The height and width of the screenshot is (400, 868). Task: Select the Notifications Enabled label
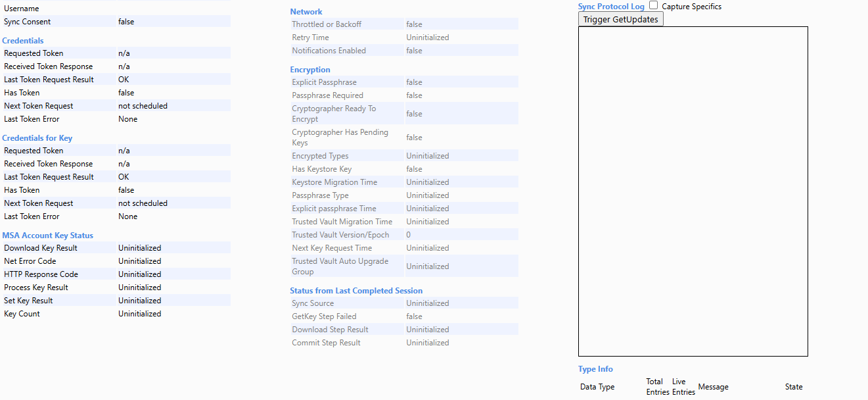coord(329,51)
